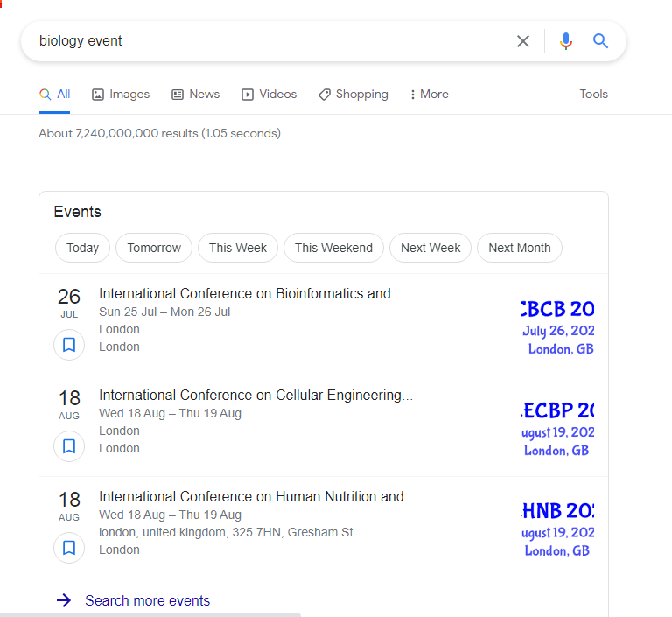Bookmark the Human Nutrition conference event
Image resolution: width=672 pixels, height=617 pixels.
[69, 548]
